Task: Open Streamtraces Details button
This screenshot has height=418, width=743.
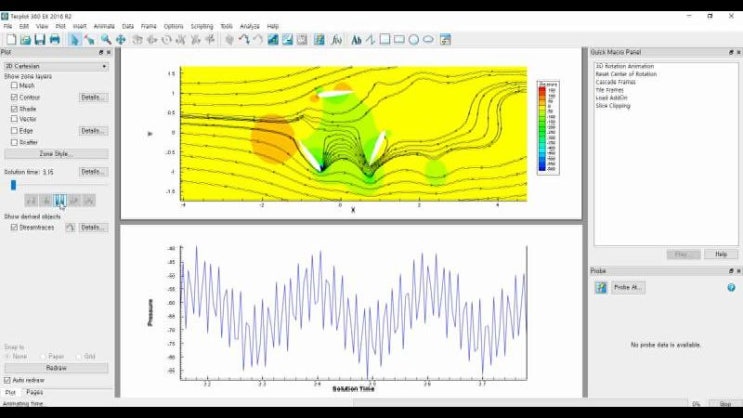Action: coord(93,227)
